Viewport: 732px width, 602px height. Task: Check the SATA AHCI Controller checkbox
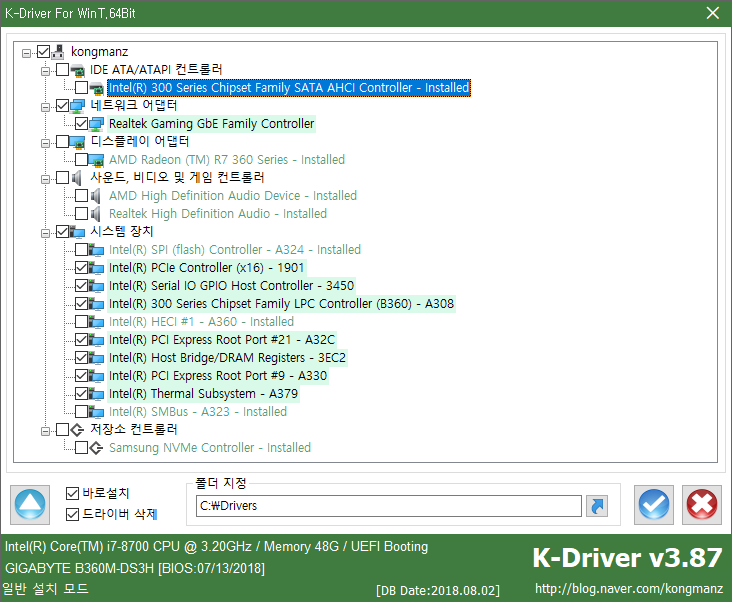coord(81,87)
